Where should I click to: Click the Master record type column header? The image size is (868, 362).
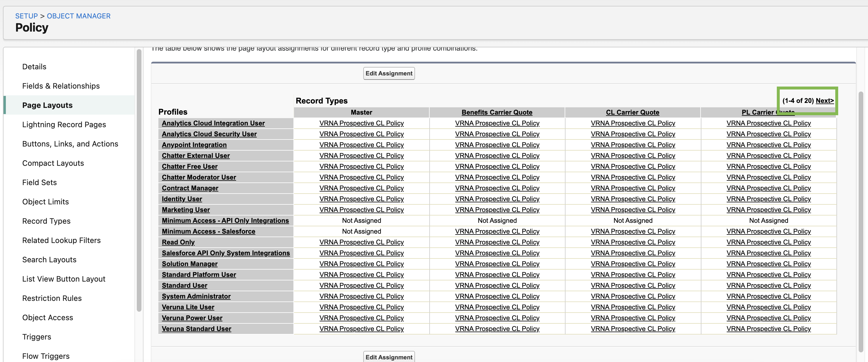coord(361,112)
